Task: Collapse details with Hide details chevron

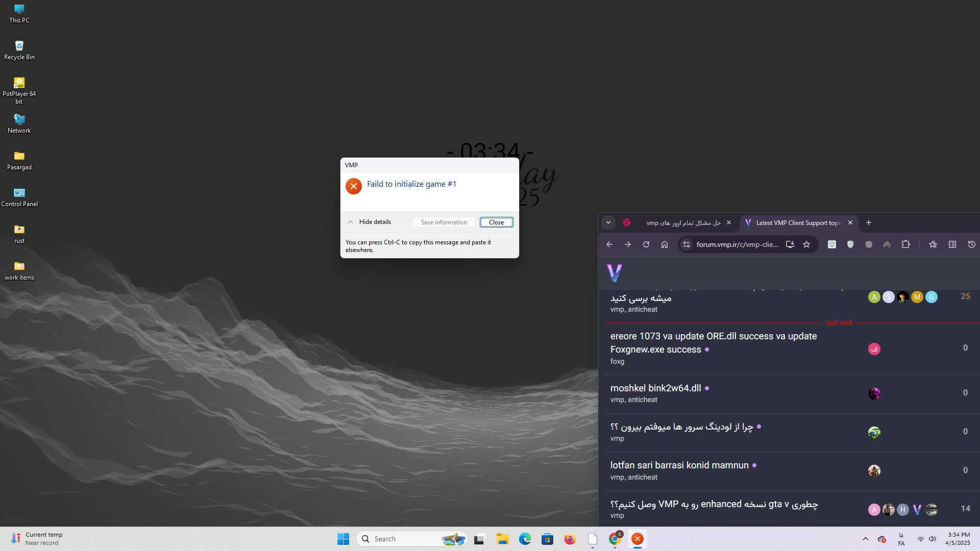Action: pos(351,222)
